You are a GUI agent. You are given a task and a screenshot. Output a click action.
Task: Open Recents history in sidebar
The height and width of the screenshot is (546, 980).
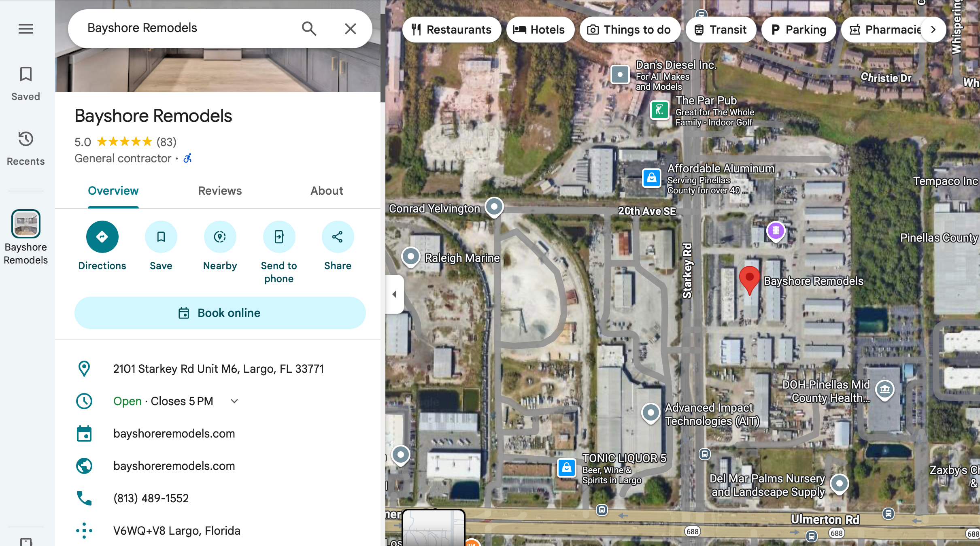tap(26, 148)
